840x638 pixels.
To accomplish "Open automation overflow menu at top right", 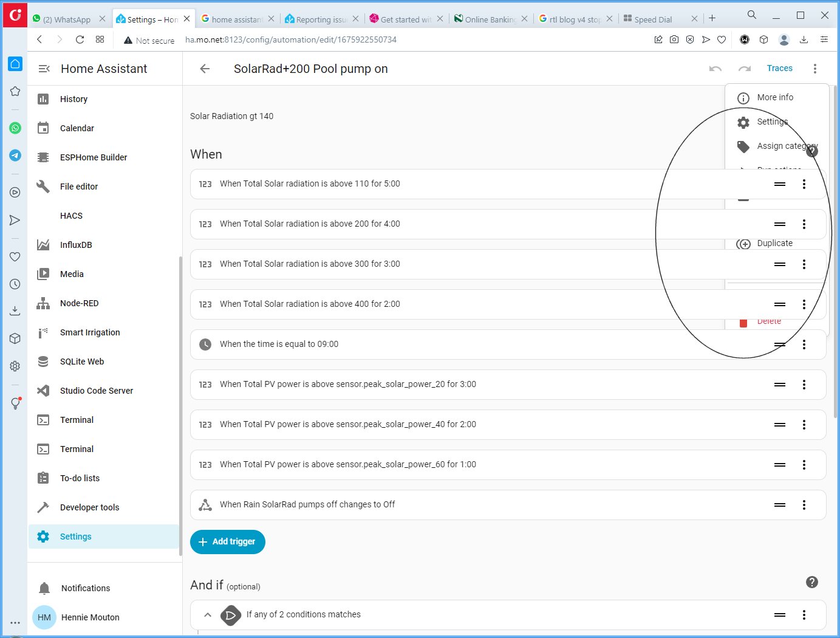I will tap(815, 69).
